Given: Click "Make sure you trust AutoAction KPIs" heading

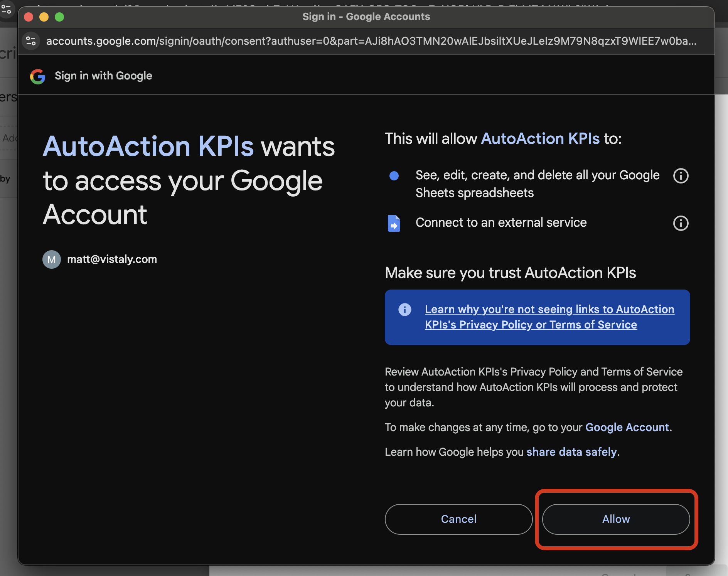Looking at the screenshot, I should click(x=510, y=273).
